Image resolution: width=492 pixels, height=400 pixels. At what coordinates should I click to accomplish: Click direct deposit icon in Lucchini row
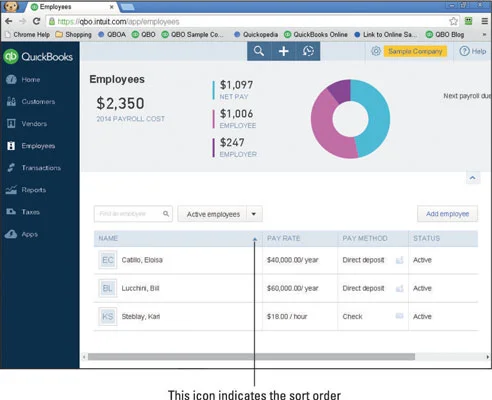(399, 288)
